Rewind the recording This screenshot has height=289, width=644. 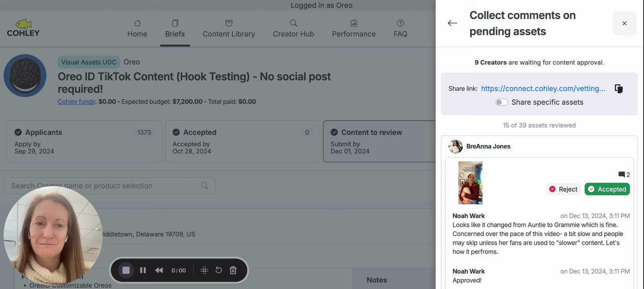pos(159,270)
